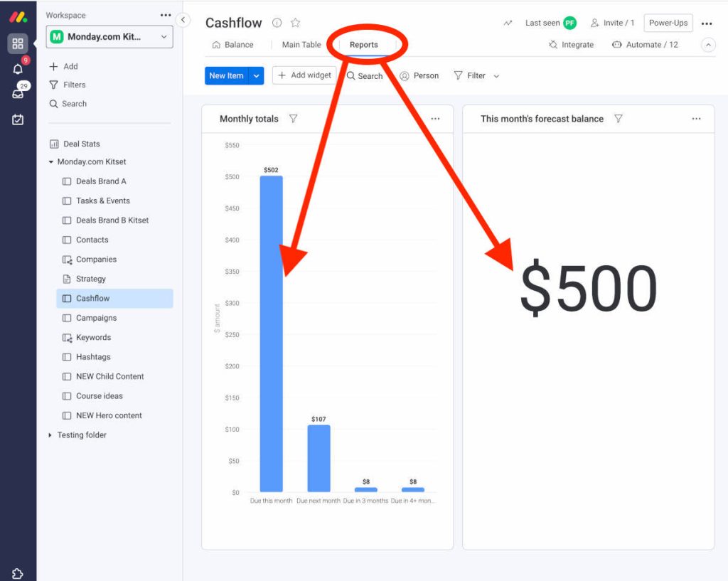Image resolution: width=728 pixels, height=581 pixels.
Task: Open Monthly totals widget three-dot menu
Action: 435,119
